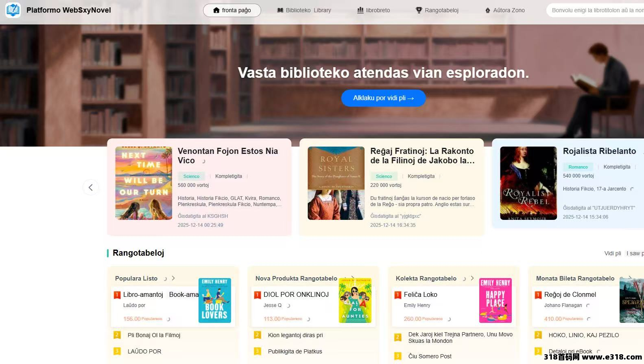Open the Next Time Will Be Our Turn cover

click(144, 183)
